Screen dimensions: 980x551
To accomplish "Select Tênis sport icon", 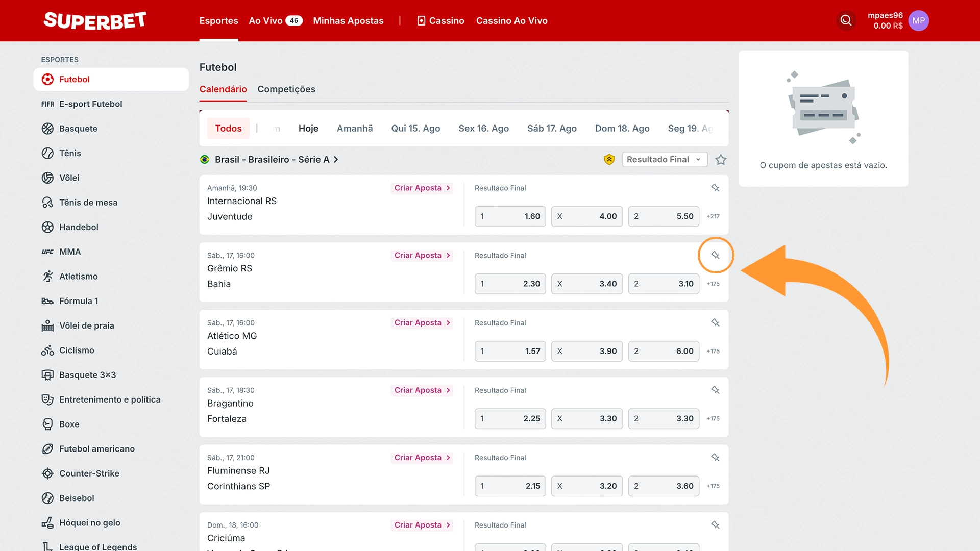I will pos(47,153).
